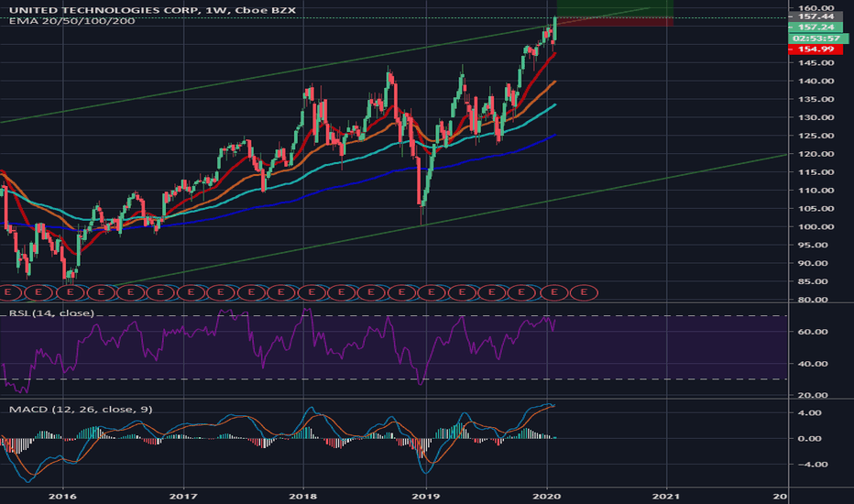Click the MACD 4.00 axis value
This screenshot has width=854, height=504.
(x=809, y=413)
